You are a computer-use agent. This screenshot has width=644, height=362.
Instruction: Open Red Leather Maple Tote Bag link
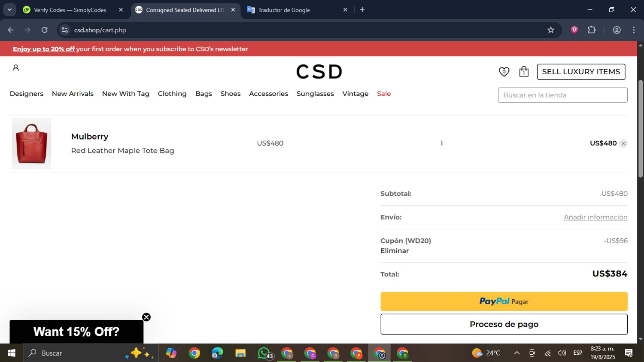[x=122, y=151]
